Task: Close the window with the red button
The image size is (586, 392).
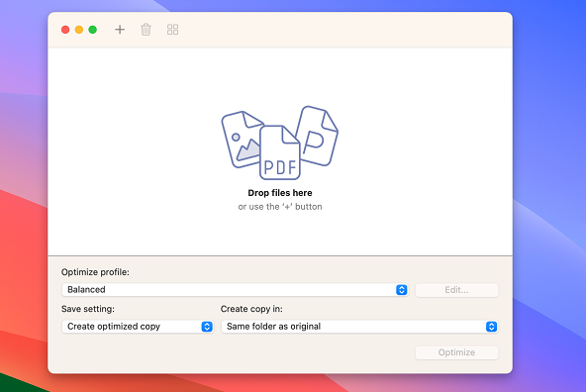Action: click(x=65, y=30)
